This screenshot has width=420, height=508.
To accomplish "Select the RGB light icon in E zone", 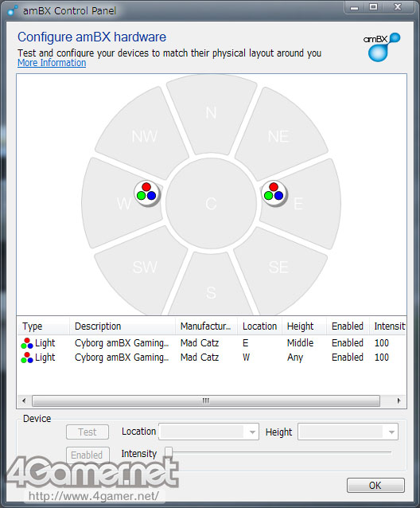I will tap(274, 193).
